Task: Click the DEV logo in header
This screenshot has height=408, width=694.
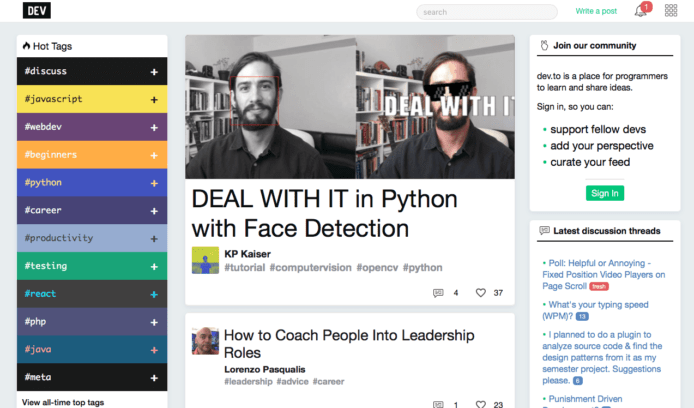Action: click(x=36, y=11)
